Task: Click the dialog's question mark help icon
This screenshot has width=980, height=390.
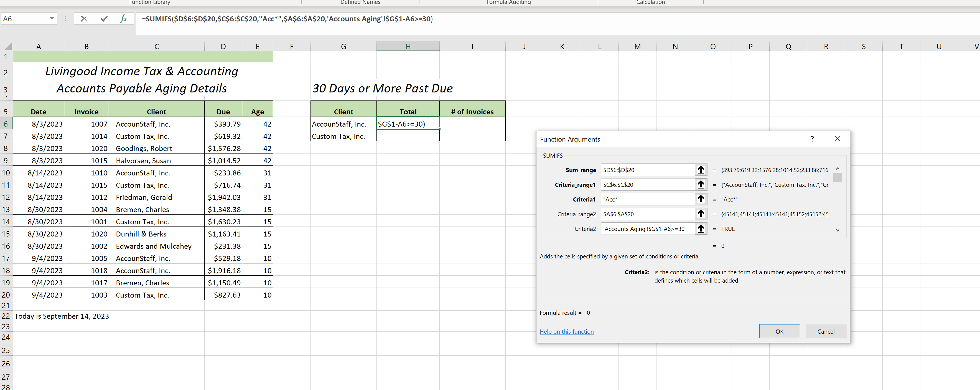Action: coord(812,139)
